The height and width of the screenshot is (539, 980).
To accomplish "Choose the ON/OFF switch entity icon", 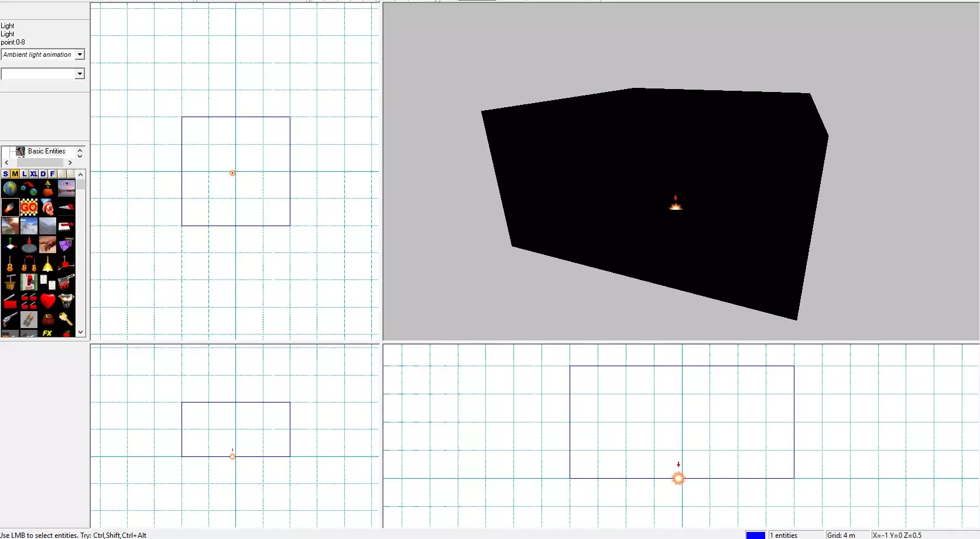I will pyautogui.click(x=29, y=282).
